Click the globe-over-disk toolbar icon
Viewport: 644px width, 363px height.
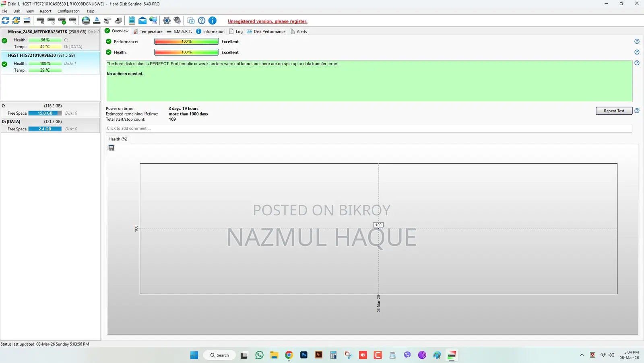86,21
